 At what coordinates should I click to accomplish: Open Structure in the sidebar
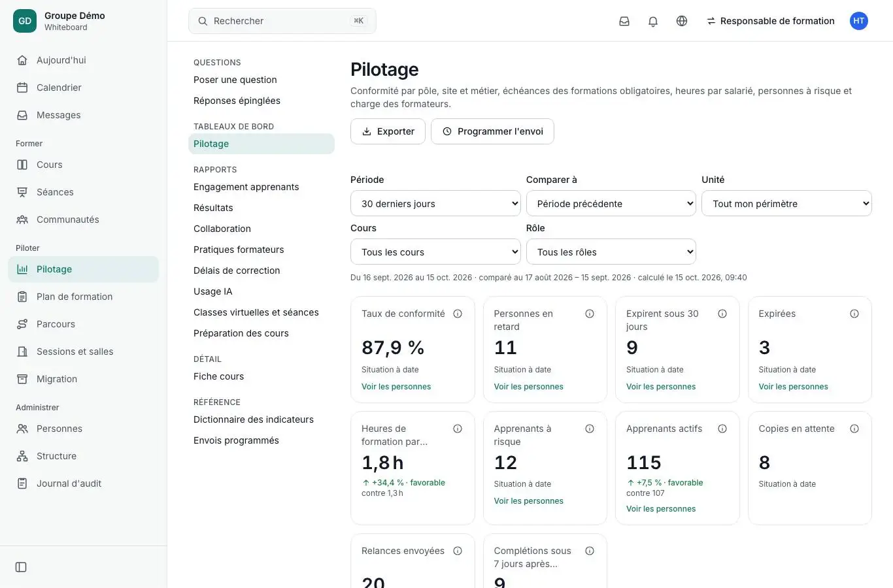(x=84, y=456)
